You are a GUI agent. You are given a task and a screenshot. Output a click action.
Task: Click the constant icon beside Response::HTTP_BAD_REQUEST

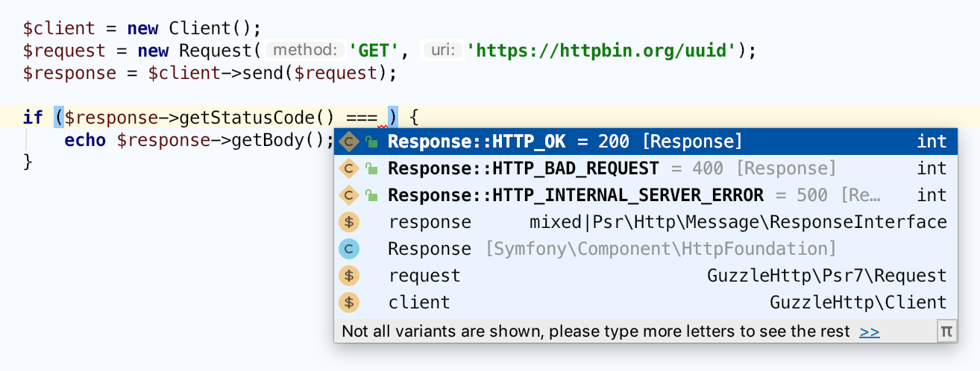(x=349, y=168)
